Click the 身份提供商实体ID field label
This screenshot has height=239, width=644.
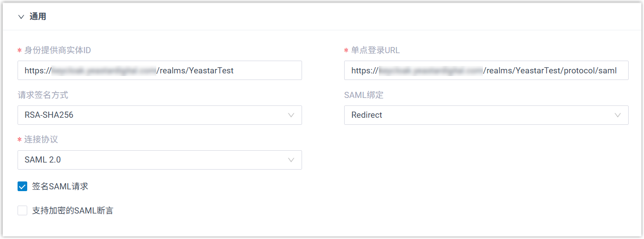(x=58, y=51)
